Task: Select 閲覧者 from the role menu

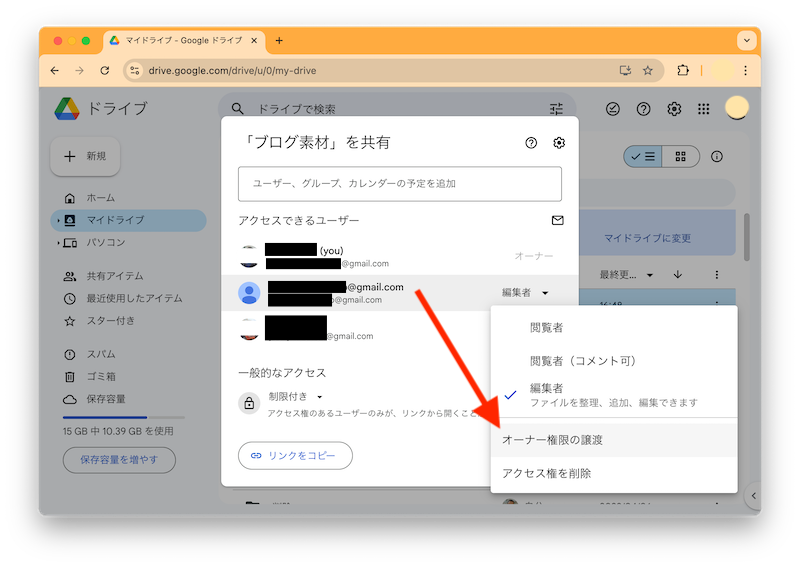Action: click(614, 328)
